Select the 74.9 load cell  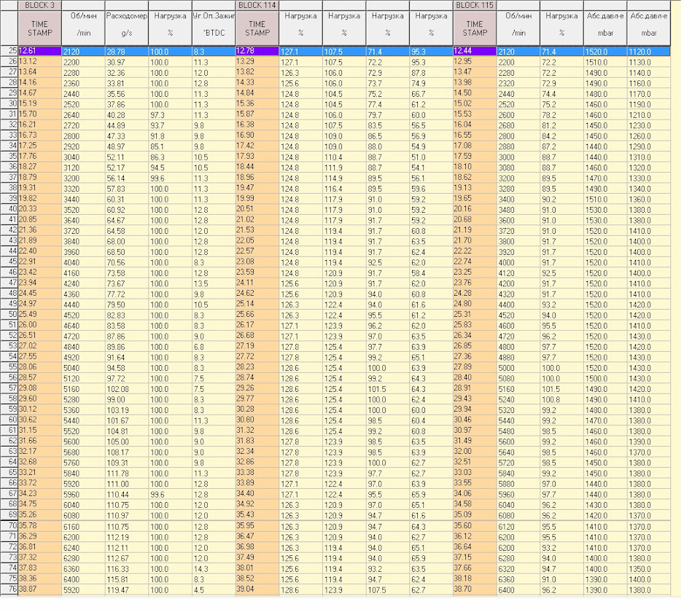(431, 83)
